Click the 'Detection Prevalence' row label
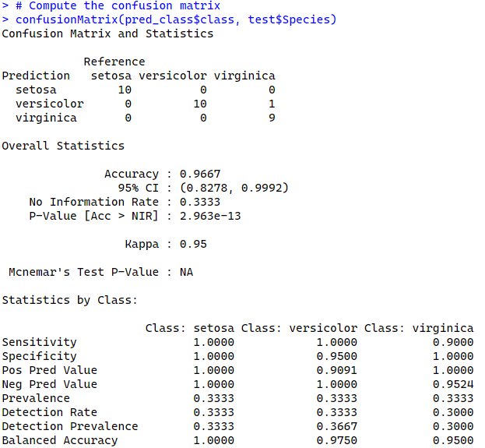The width and height of the screenshot is (485, 448). point(70,426)
